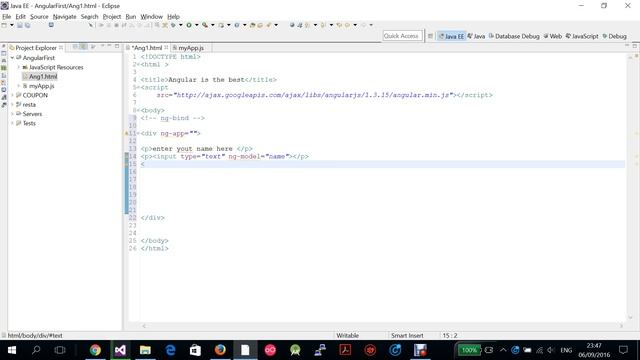Viewport: 640px width, 360px height.
Task: Minimize the editor area
Action: [627, 46]
